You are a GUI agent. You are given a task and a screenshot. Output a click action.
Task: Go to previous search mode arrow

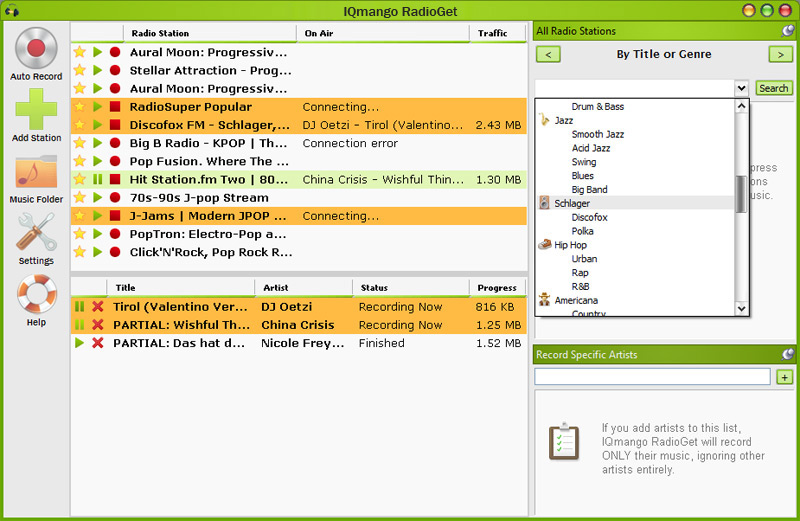pos(548,54)
